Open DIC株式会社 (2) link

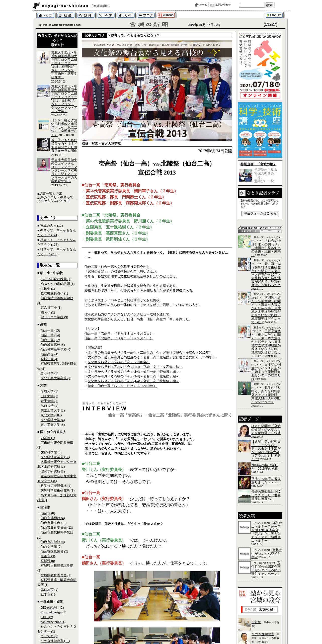(52, 607)
